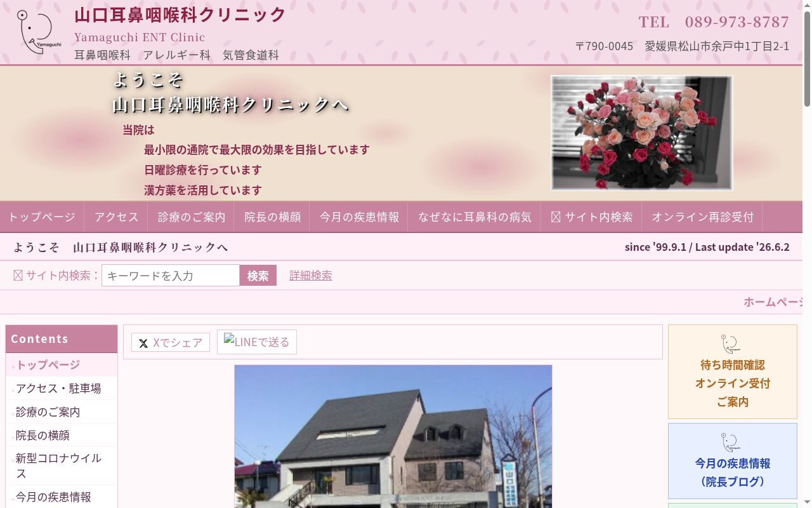Click the 山口耳鼻咽喉科クリニック site title
The image size is (812, 508).
click(x=180, y=15)
